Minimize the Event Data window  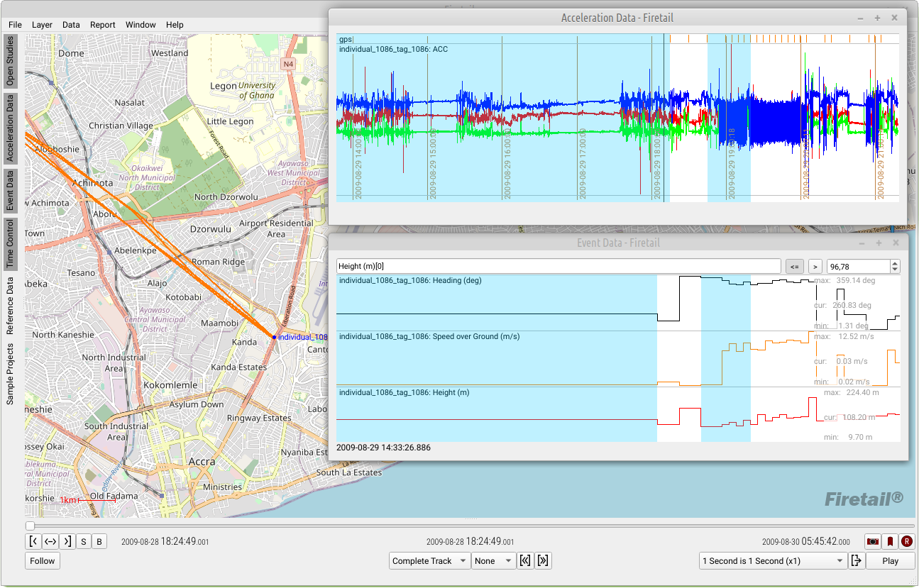point(862,243)
